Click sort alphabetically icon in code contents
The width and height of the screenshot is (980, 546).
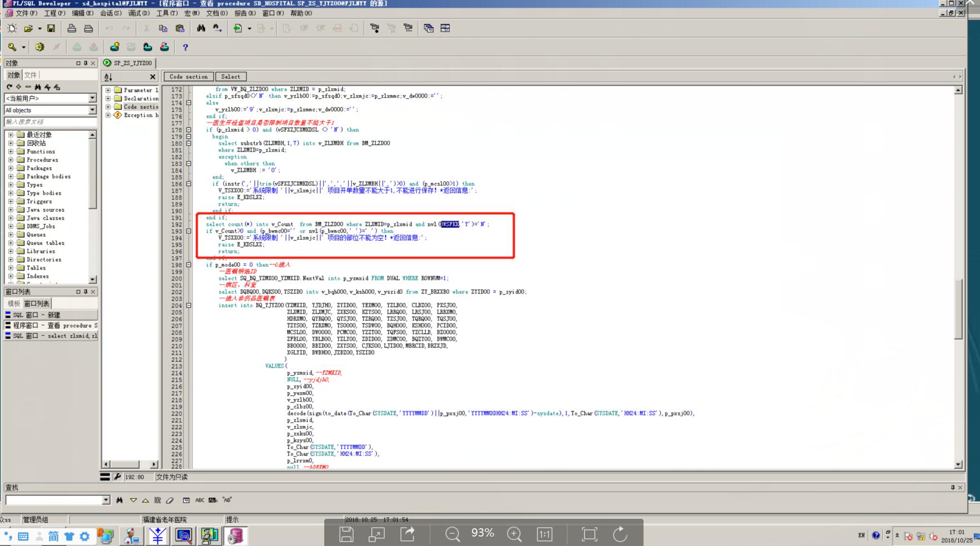click(x=108, y=77)
